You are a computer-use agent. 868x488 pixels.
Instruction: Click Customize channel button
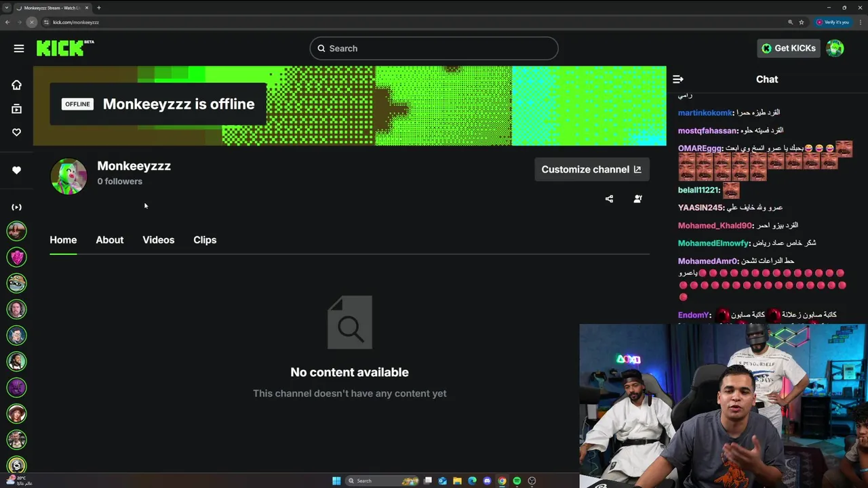[x=591, y=169]
